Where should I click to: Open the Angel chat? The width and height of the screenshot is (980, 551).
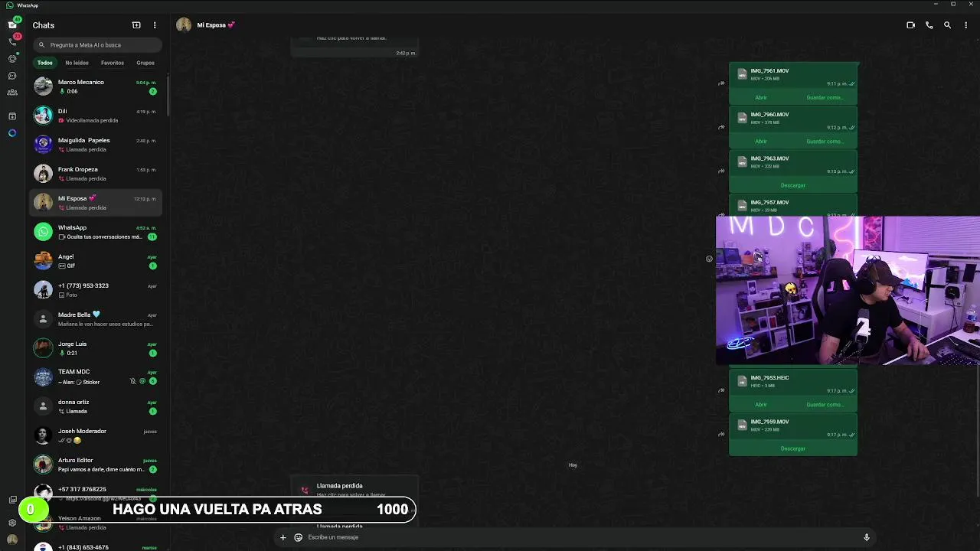[x=96, y=261]
